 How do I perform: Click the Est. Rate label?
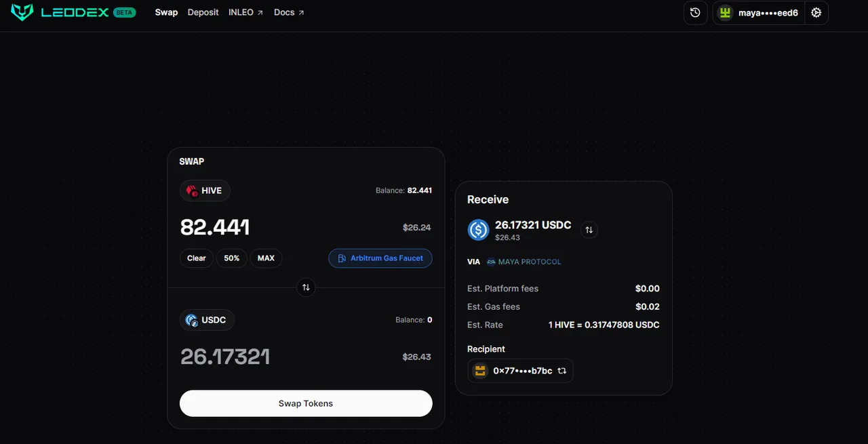pyautogui.click(x=486, y=325)
